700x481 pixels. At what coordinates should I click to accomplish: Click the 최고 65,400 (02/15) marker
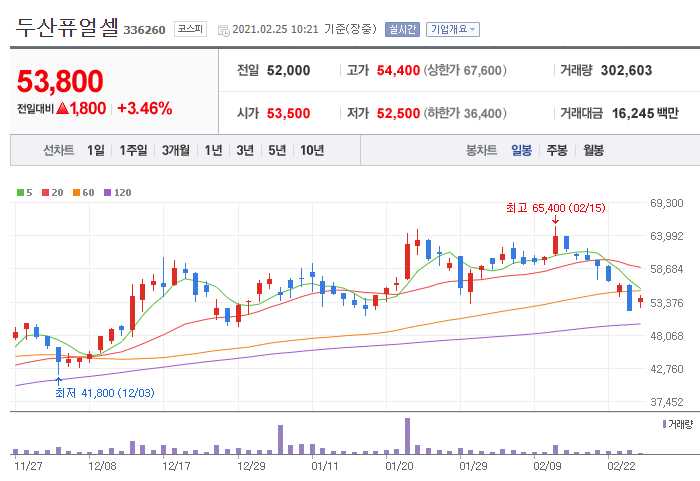click(x=555, y=208)
